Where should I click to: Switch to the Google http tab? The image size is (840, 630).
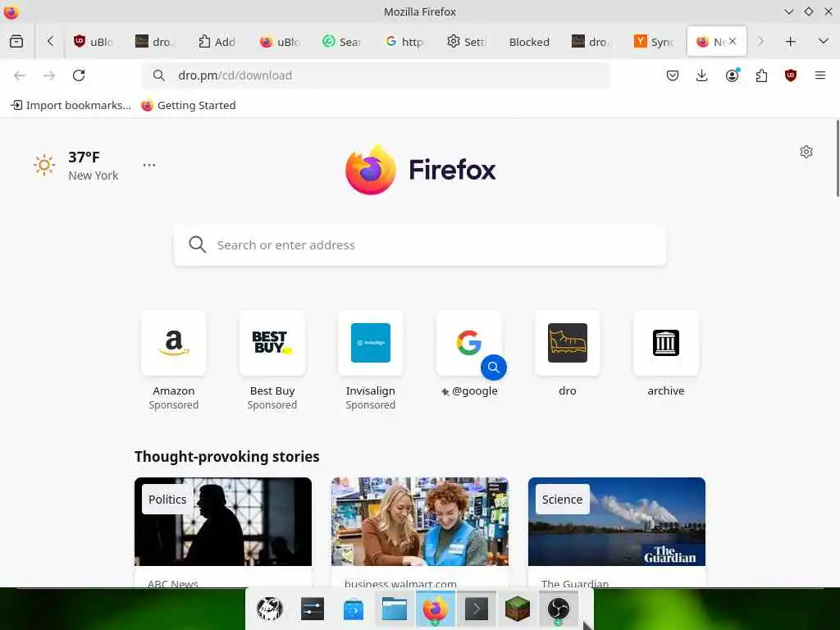click(405, 41)
